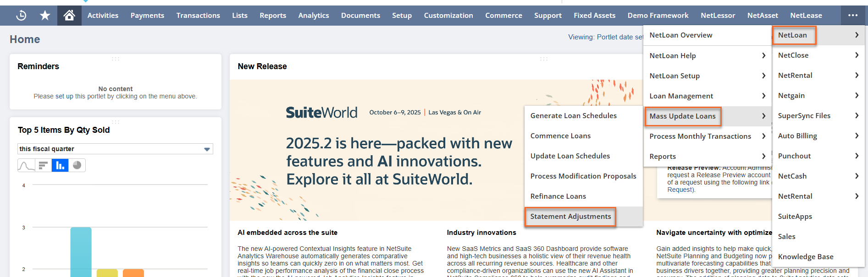Select Update Loan Schedules
Viewport: 868px width, 277px height.
(x=584, y=156)
